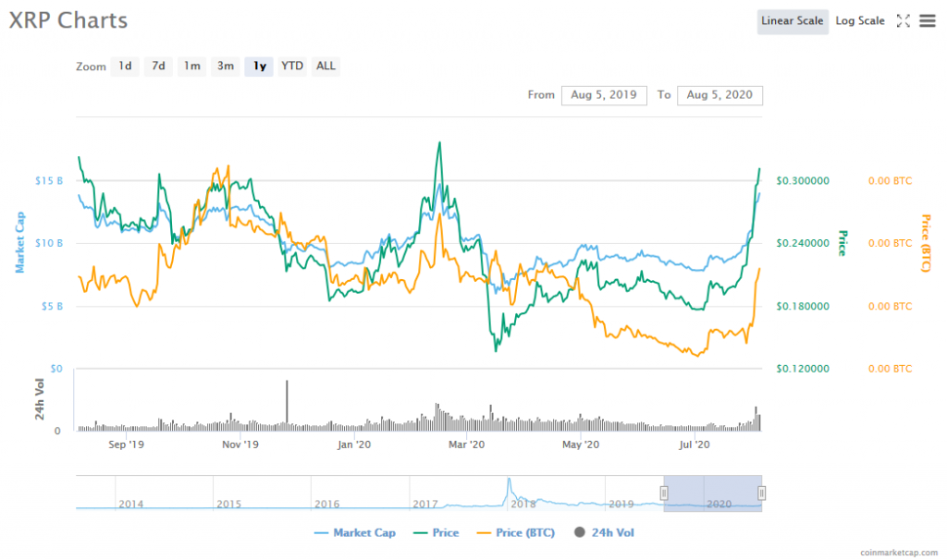
Task: Set zoom to 1d
Action: click(125, 66)
